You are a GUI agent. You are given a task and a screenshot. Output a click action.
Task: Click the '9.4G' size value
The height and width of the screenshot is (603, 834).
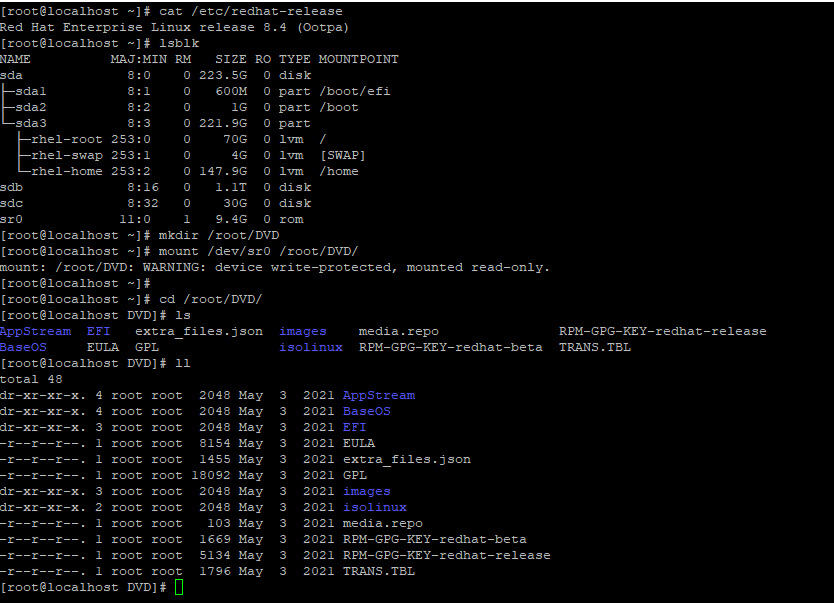click(231, 219)
